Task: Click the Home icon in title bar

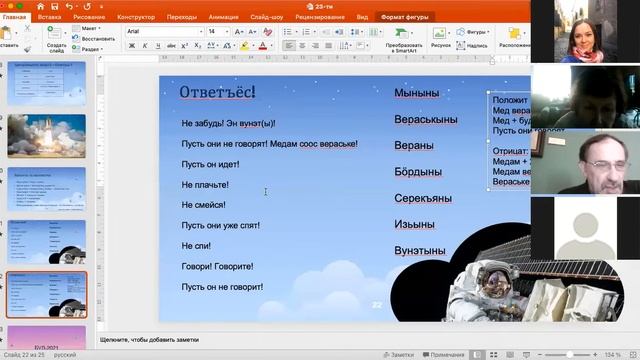Action: pos(40,7)
